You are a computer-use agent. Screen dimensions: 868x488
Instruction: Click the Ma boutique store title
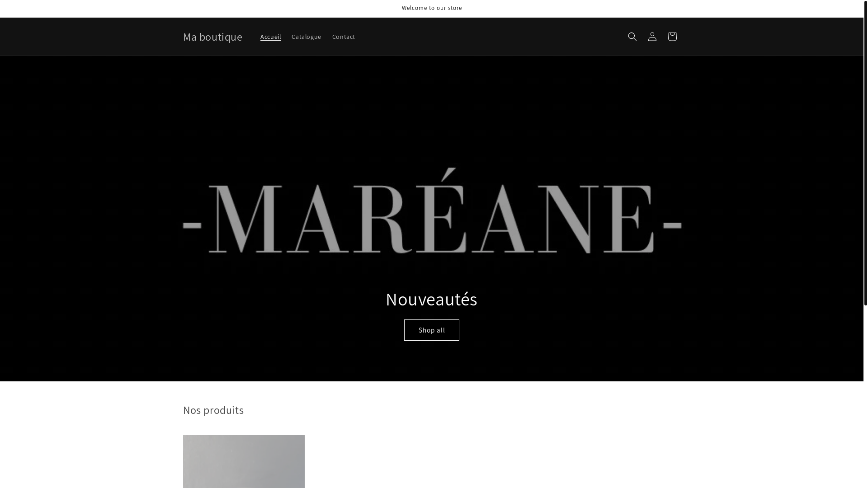click(x=212, y=37)
